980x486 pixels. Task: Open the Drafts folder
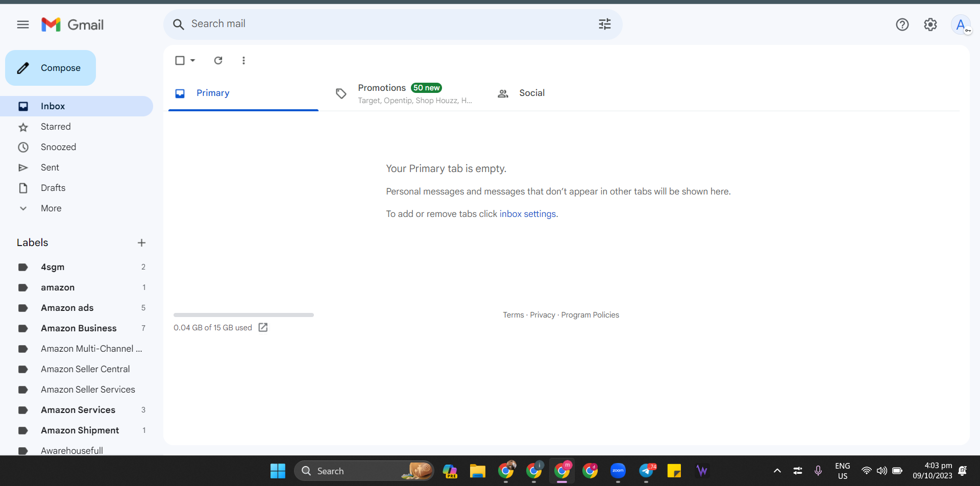click(x=77, y=188)
